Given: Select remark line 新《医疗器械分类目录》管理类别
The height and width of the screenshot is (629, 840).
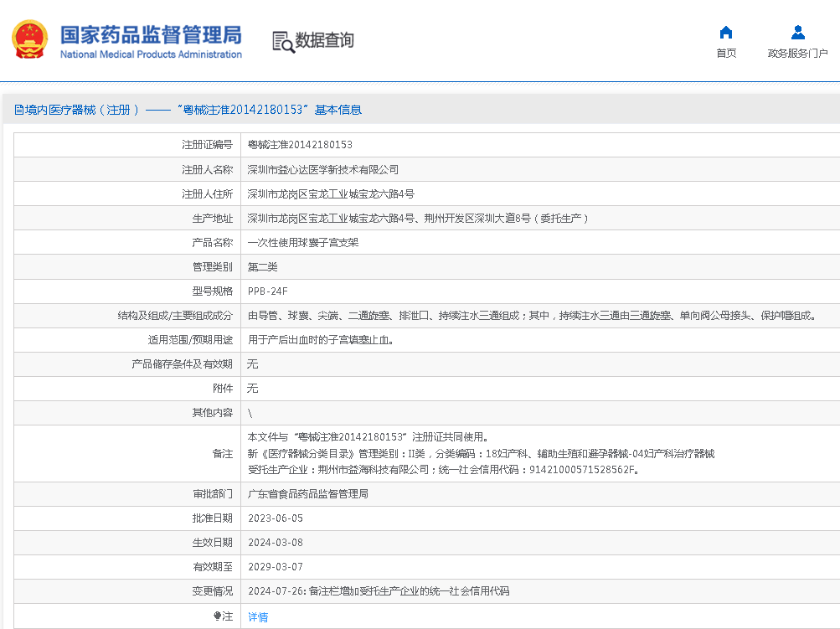Looking at the screenshot, I should tap(481, 454).
